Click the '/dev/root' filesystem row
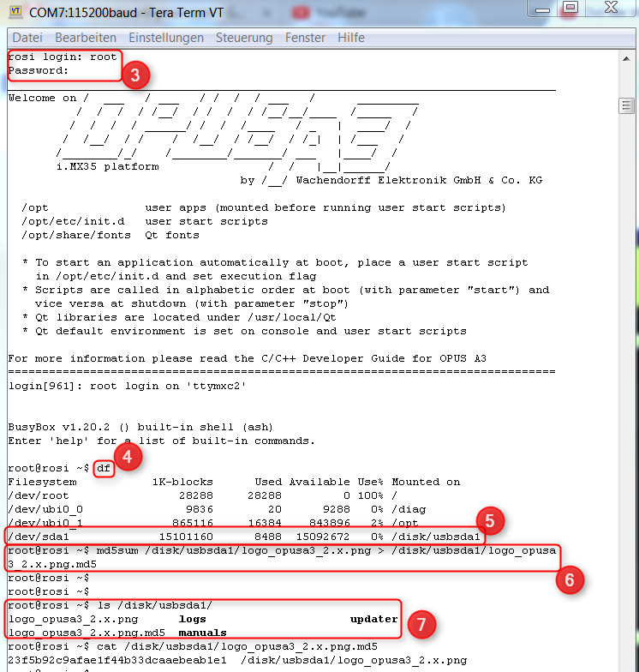The image size is (639, 672). (203, 495)
